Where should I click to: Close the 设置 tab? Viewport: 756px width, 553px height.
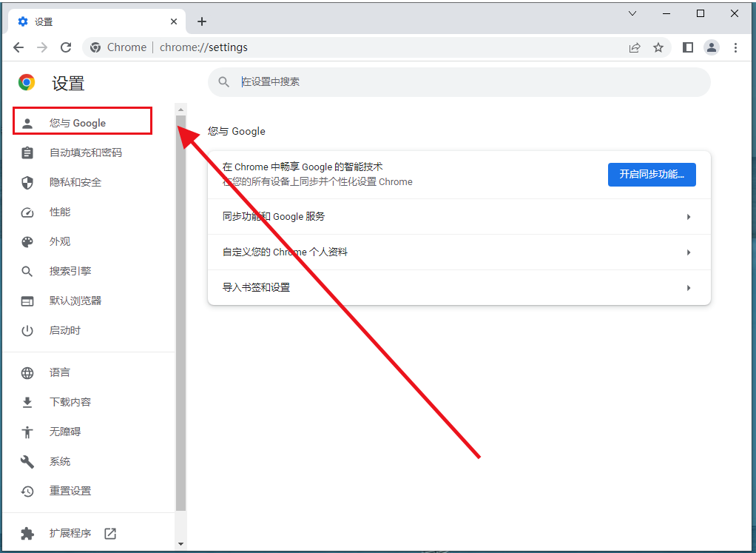pyautogui.click(x=175, y=21)
